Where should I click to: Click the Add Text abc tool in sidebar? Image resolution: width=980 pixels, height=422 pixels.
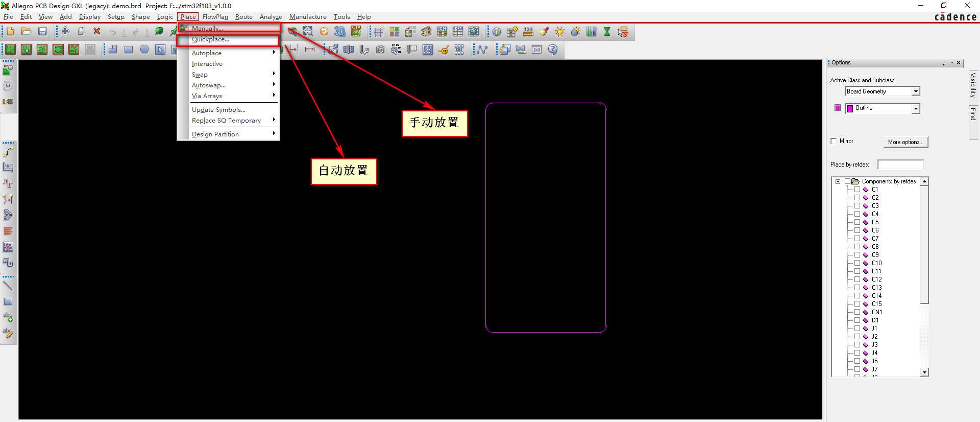(x=8, y=317)
